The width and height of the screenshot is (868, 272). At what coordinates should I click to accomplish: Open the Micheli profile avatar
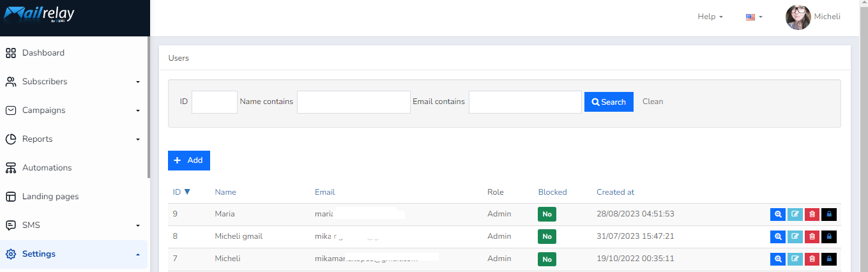click(x=798, y=17)
